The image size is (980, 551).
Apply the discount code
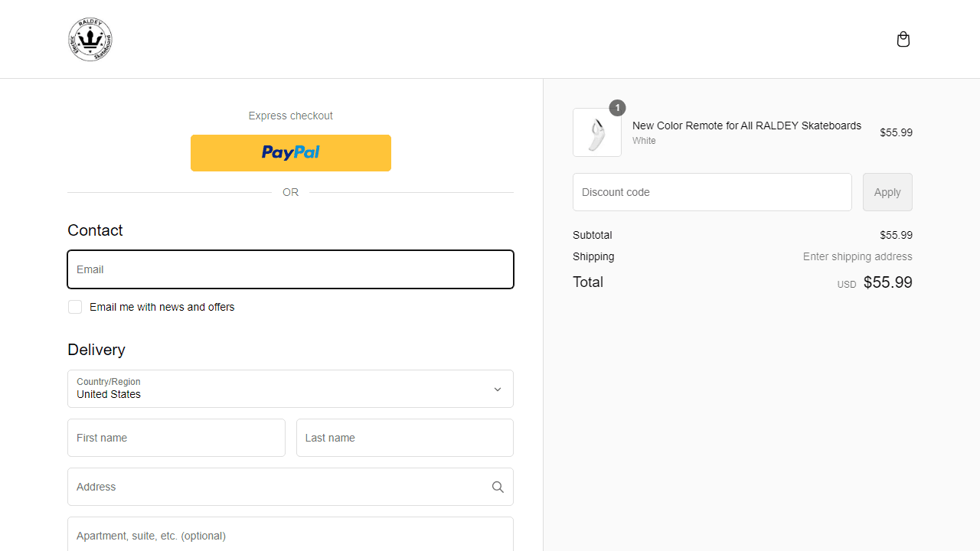point(887,192)
